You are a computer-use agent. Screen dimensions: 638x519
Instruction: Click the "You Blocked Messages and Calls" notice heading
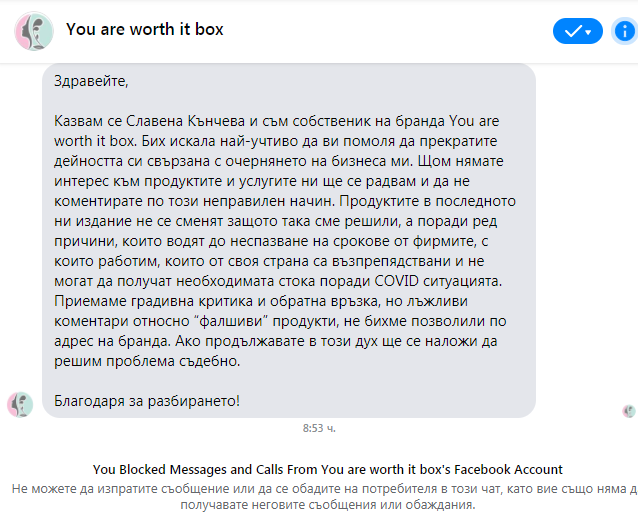[327, 469]
